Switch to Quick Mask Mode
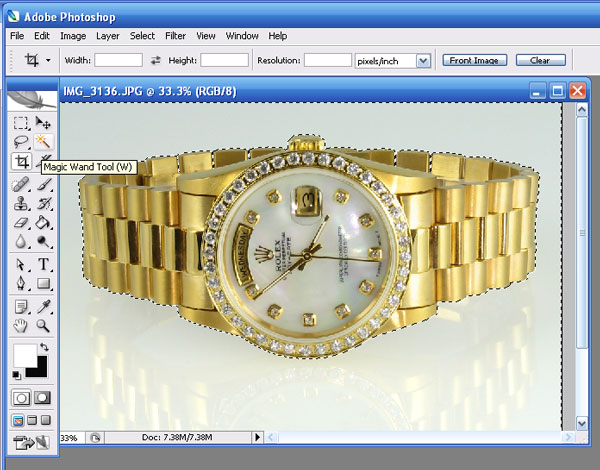Image resolution: width=600 pixels, height=470 pixels. point(42,398)
